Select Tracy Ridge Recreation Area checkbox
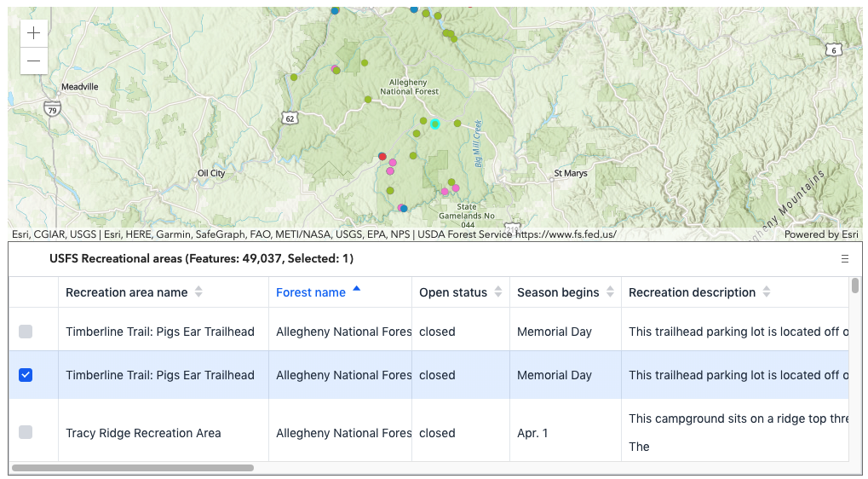868x479 pixels. [26, 432]
